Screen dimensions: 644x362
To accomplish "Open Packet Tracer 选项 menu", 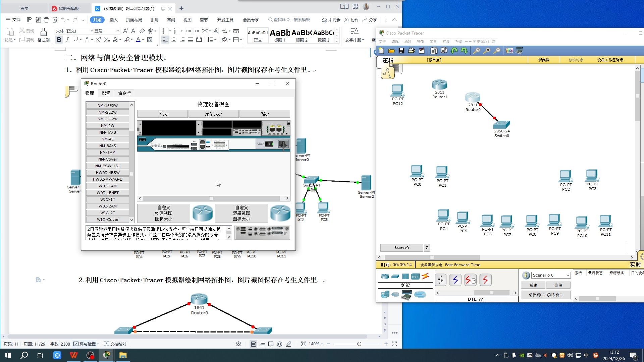I will click(408, 42).
